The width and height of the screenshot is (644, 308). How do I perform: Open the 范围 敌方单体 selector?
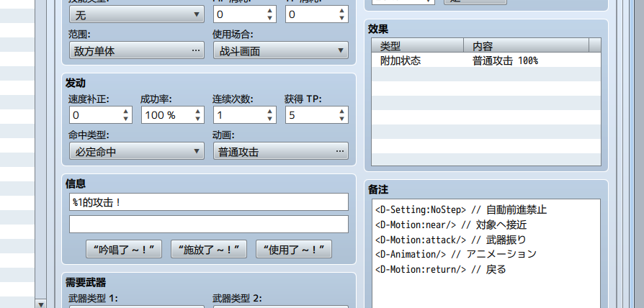coord(136,50)
